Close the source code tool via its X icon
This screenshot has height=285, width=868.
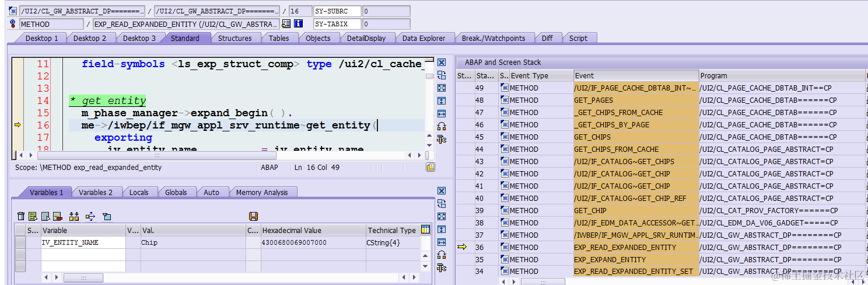click(442, 62)
